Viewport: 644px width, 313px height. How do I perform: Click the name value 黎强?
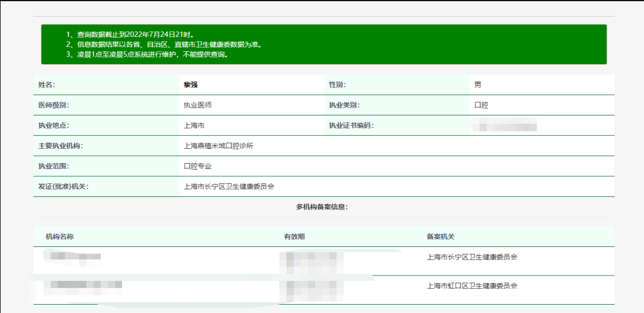191,85
